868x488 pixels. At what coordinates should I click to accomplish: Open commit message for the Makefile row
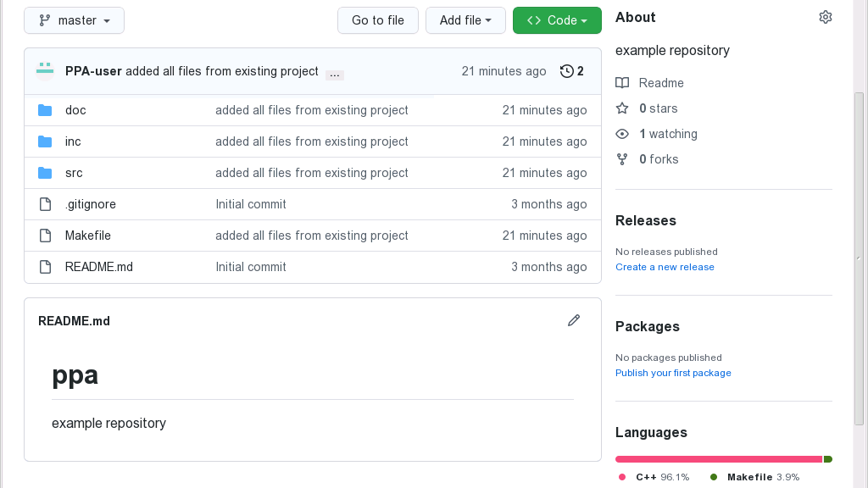(x=312, y=236)
